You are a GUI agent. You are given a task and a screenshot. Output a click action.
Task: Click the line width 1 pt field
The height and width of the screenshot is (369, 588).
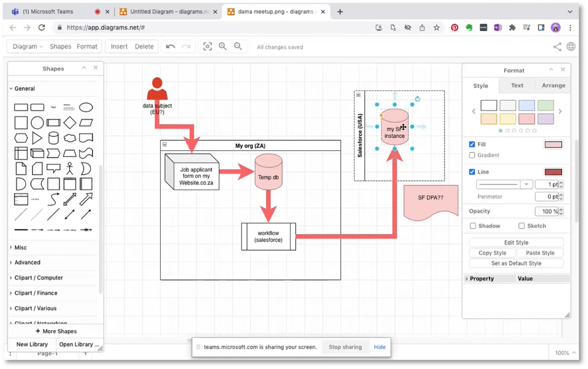click(547, 184)
